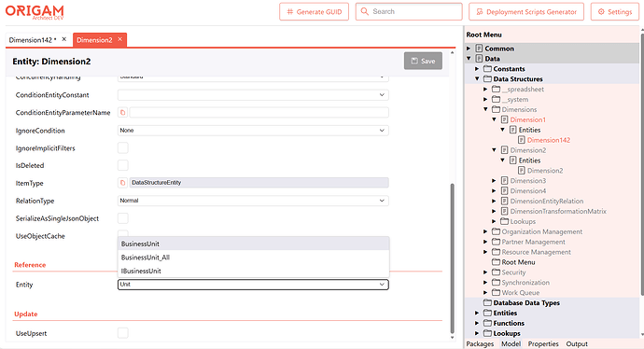Click the DimensionTransformationMatrix document icon
The image size is (644, 349).
[505, 211]
